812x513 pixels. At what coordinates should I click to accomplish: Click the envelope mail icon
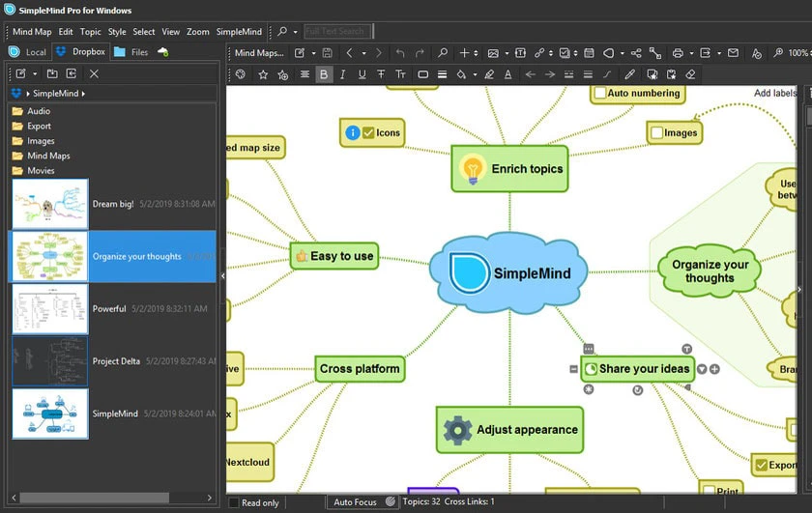point(733,53)
